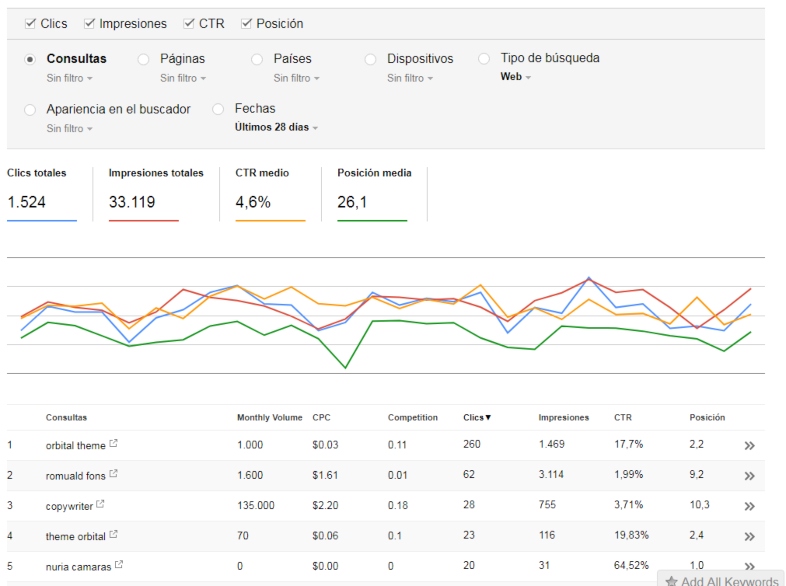The width and height of the screenshot is (786, 586).
Task: Expand details arrows for romuald fons row
Action: coord(749,476)
